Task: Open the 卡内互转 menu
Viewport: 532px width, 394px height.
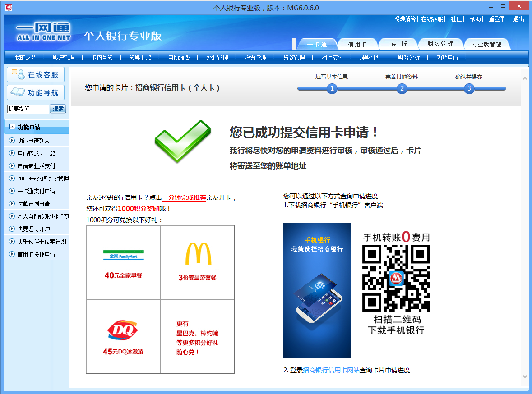Action: (102, 57)
